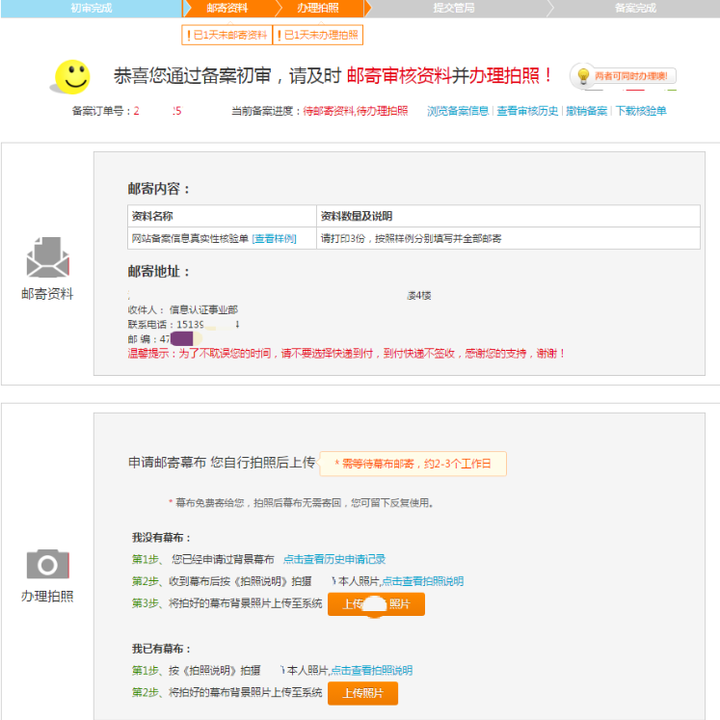Click upload photo button under 我没有幕布

[376, 604]
